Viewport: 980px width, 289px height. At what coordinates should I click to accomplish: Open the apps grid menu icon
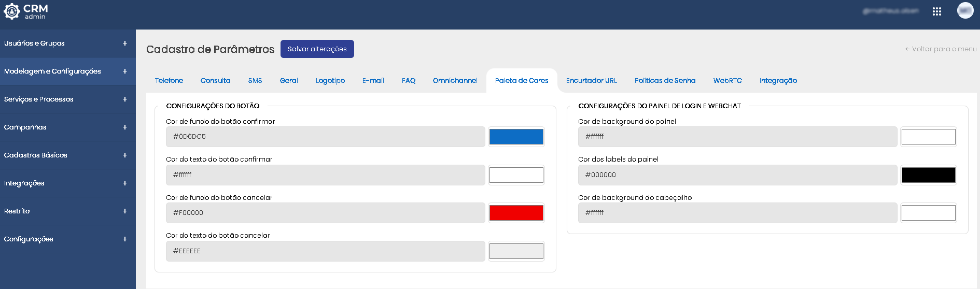936,11
